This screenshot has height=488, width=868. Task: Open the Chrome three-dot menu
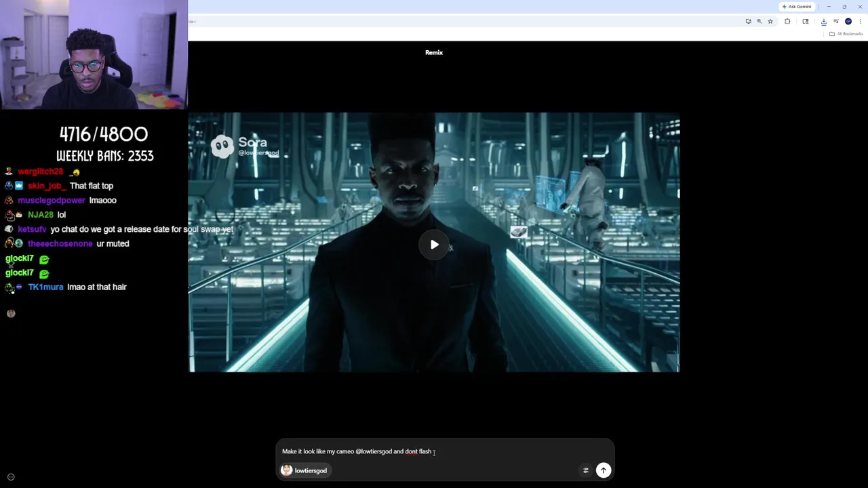861,22
